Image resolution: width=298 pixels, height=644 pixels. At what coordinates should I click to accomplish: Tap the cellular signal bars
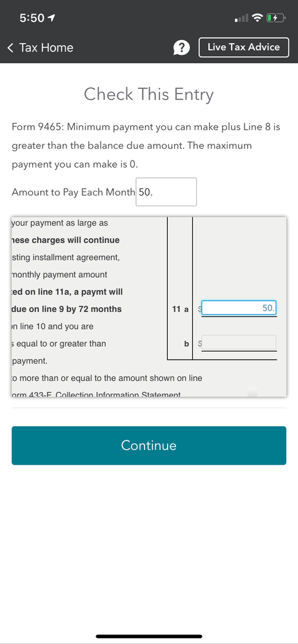[x=241, y=18]
